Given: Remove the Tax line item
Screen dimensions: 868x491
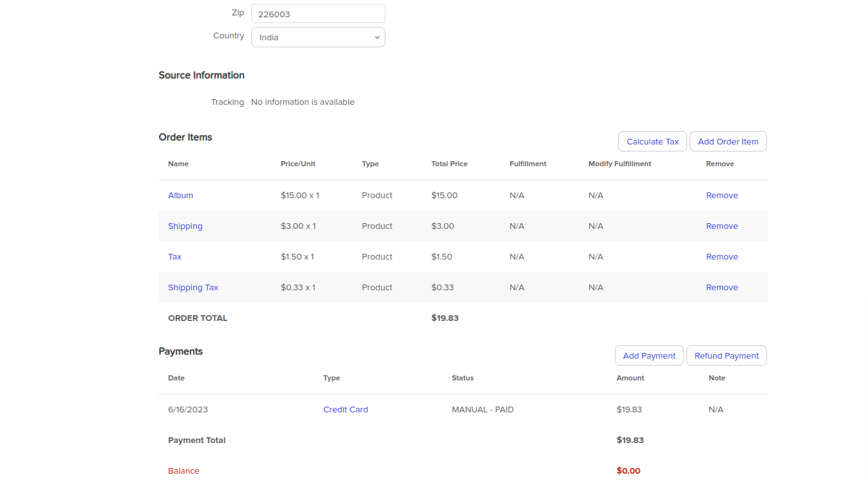Looking at the screenshot, I should [x=722, y=256].
